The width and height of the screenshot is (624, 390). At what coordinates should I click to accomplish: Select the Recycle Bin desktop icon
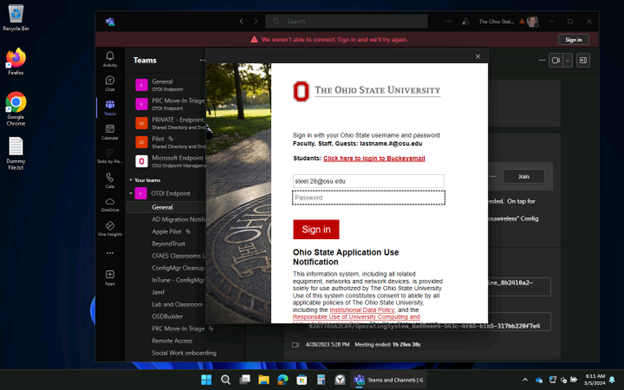tap(16, 18)
